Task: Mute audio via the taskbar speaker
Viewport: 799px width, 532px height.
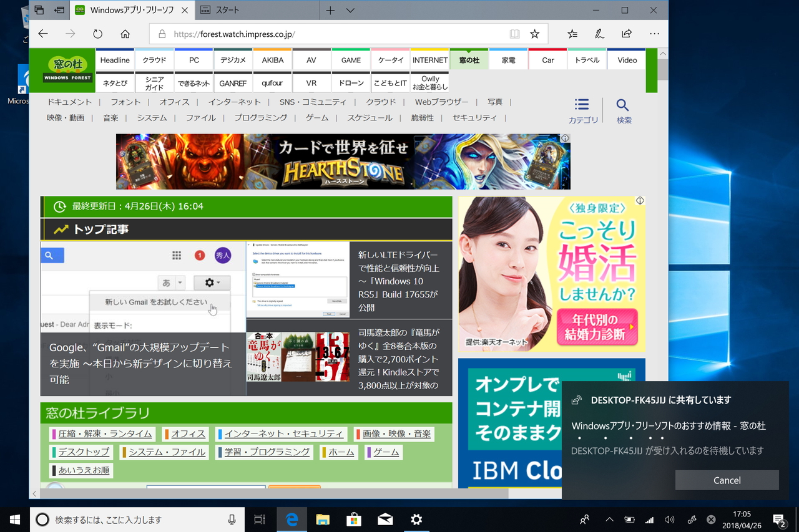Action: (670, 519)
